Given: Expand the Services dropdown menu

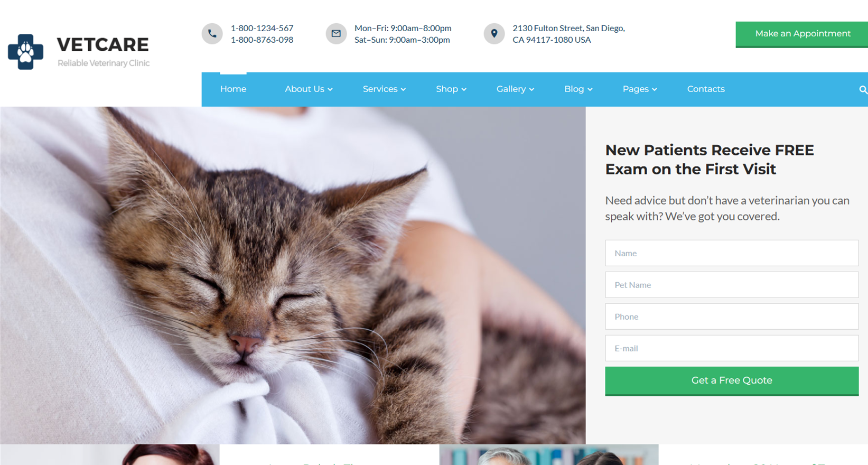Looking at the screenshot, I should coord(384,89).
